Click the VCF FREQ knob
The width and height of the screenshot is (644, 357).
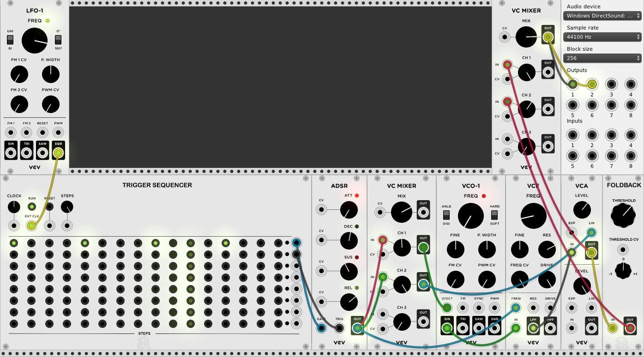[x=533, y=216]
